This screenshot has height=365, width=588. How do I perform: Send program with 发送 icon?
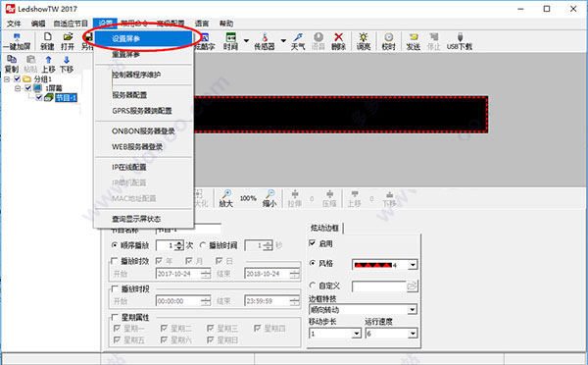(414, 41)
